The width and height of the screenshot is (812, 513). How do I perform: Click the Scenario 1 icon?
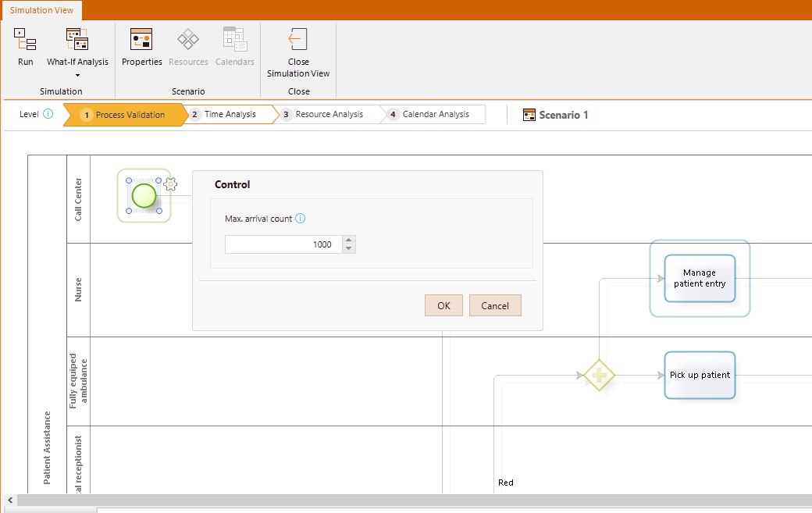pyautogui.click(x=529, y=115)
